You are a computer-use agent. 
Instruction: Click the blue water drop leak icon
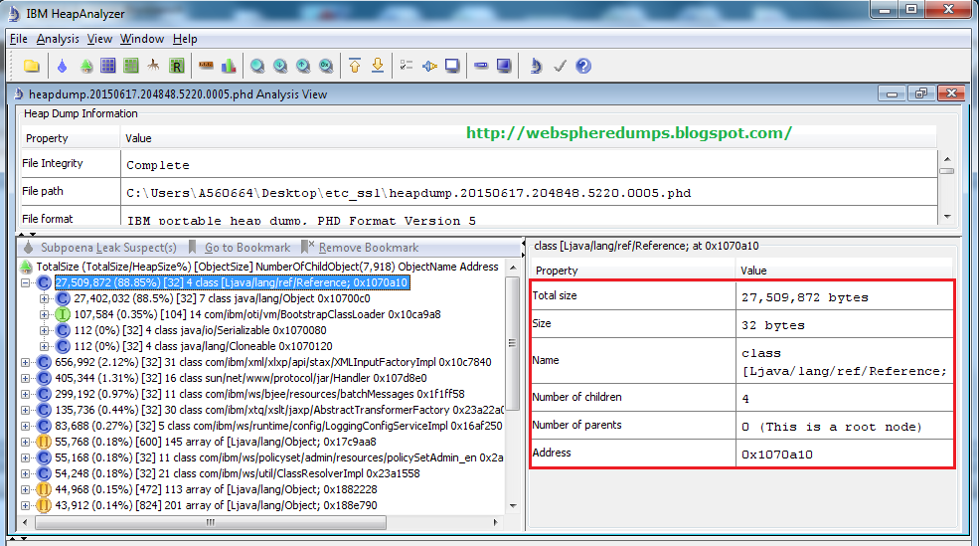pyautogui.click(x=62, y=66)
